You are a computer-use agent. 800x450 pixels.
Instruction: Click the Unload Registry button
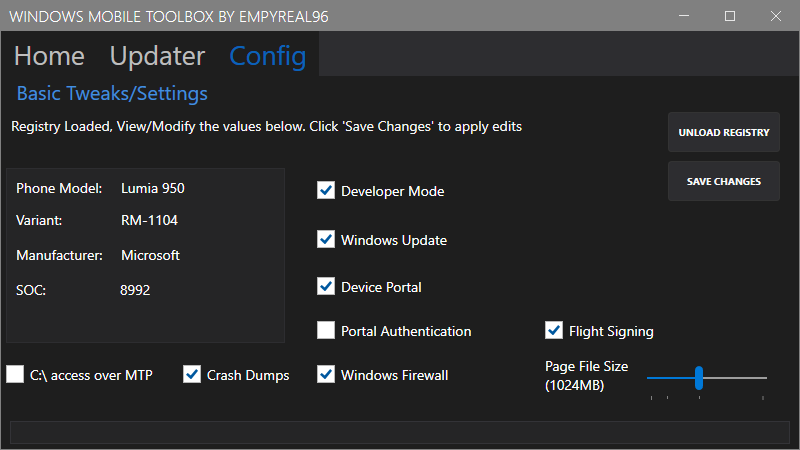[x=723, y=132]
